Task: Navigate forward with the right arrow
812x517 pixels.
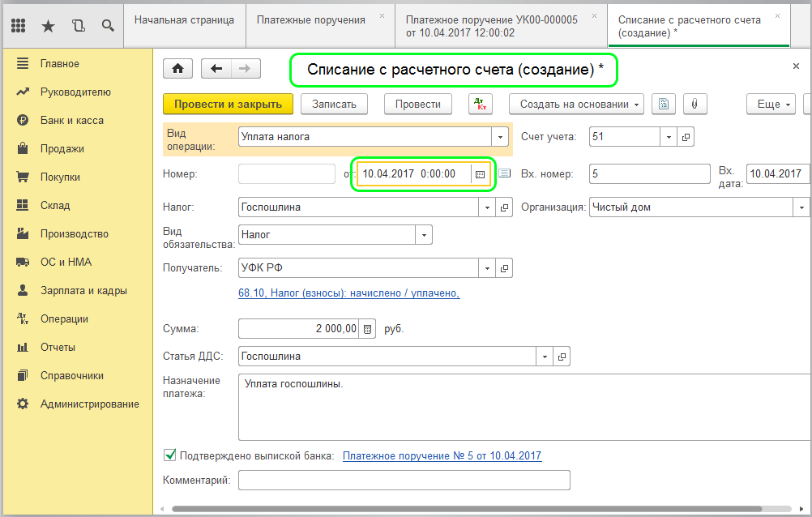Action: coord(246,68)
